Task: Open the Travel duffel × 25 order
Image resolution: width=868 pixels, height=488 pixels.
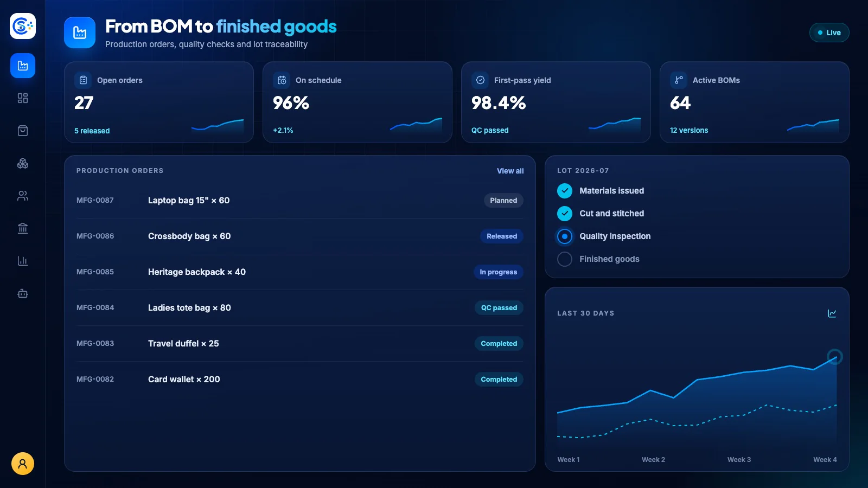Action: (x=183, y=343)
